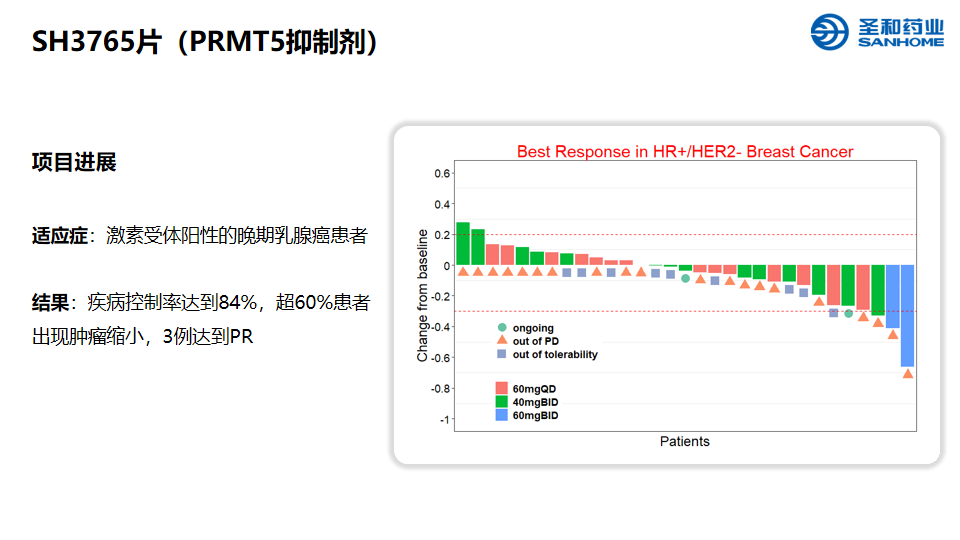
Task: Click the red chart title Best Response
Action: point(684,152)
